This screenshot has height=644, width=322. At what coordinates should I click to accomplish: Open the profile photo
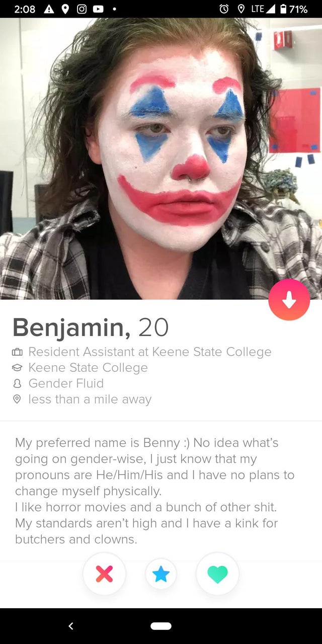[161, 159]
